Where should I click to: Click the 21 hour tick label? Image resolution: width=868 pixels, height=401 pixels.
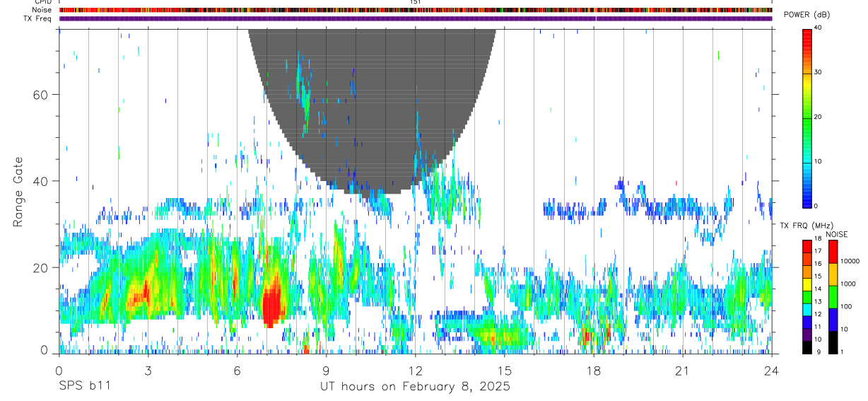(682, 371)
